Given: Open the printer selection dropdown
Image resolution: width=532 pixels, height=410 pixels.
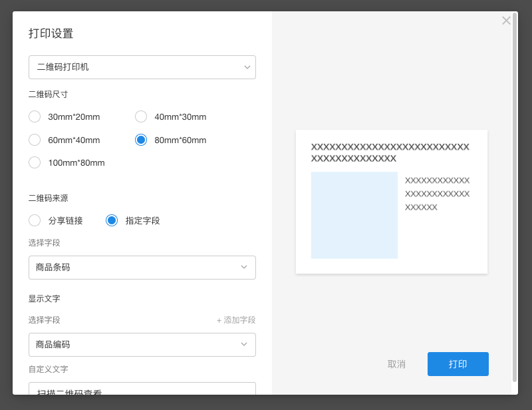Looking at the screenshot, I should coord(142,67).
